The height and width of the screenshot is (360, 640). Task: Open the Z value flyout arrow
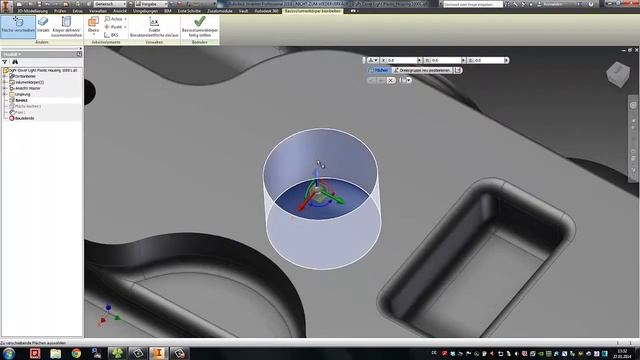[507, 60]
